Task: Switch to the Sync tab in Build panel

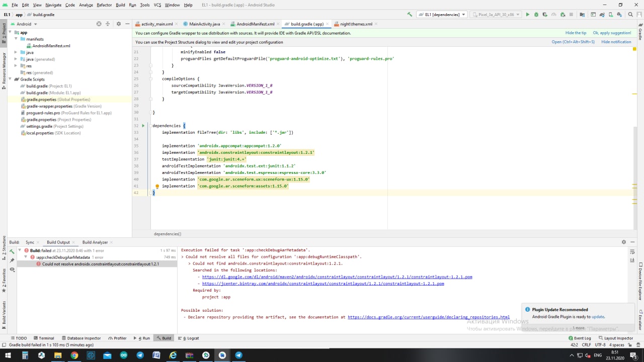Action: coord(30,242)
